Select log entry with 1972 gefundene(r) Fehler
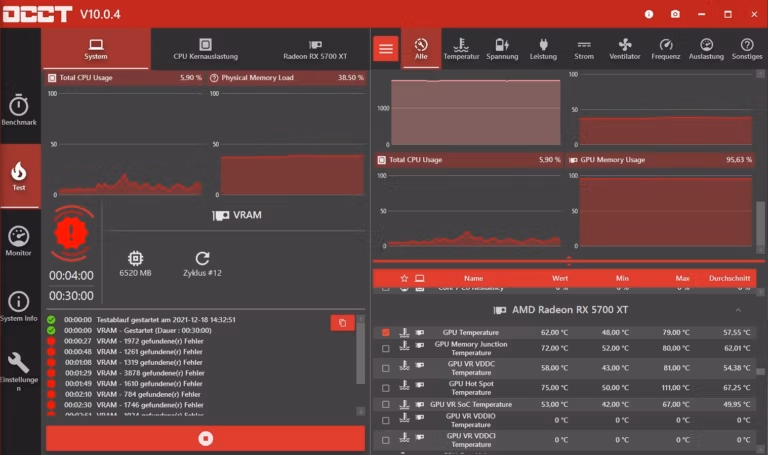The width and height of the screenshot is (768, 455). tap(127, 341)
